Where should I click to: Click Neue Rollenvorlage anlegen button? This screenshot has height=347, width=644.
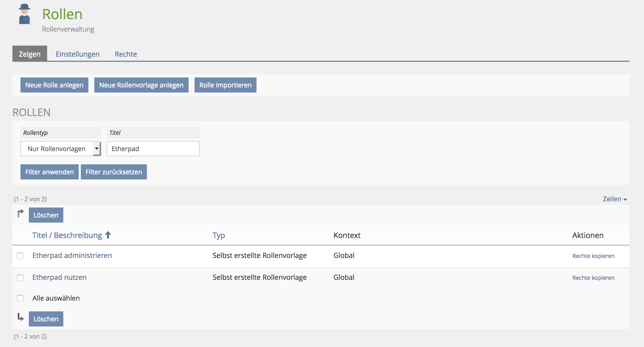141,85
